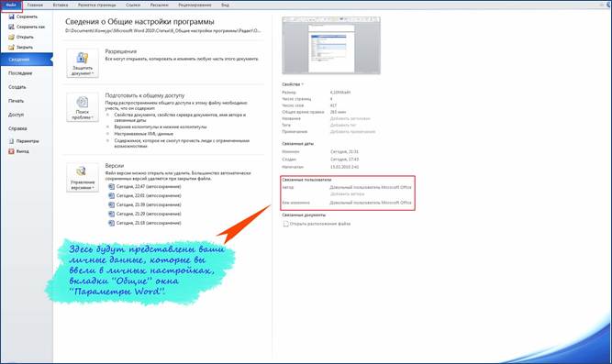The width and height of the screenshot is (612, 364).
Task: Click Добавить заголовок title field
Action: [x=351, y=118]
